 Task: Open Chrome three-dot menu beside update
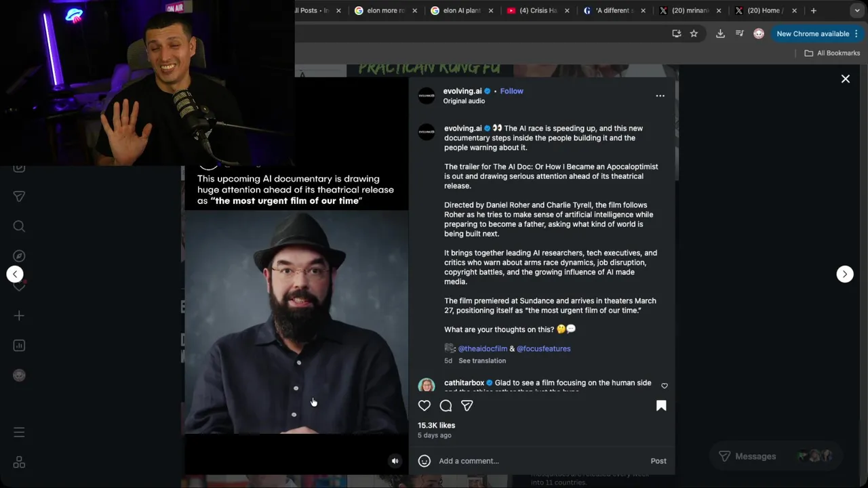click(856, 33)
